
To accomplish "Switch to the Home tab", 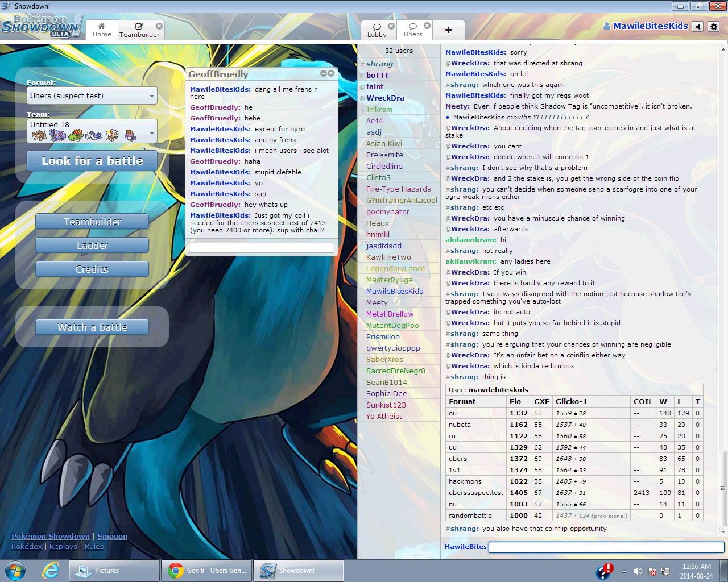I will tap(102, 30).
